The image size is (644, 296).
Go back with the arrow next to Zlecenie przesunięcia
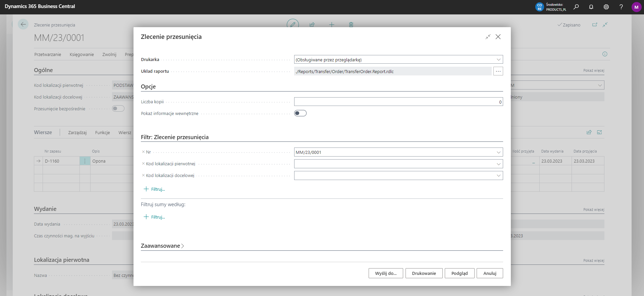click(23, 24)
